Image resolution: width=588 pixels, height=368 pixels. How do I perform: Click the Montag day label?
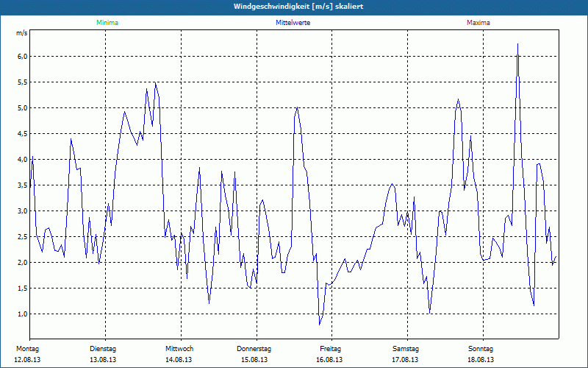tap(27, 349)
